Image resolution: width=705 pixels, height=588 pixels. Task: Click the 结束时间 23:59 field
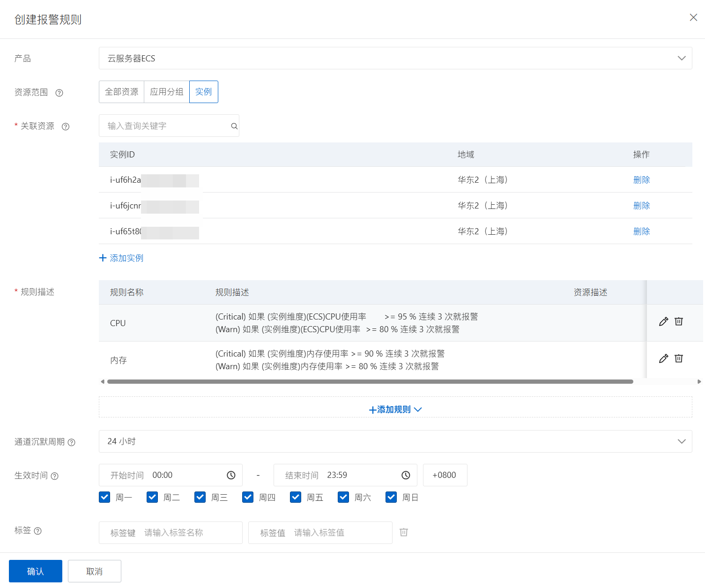[x=345, y=475]
